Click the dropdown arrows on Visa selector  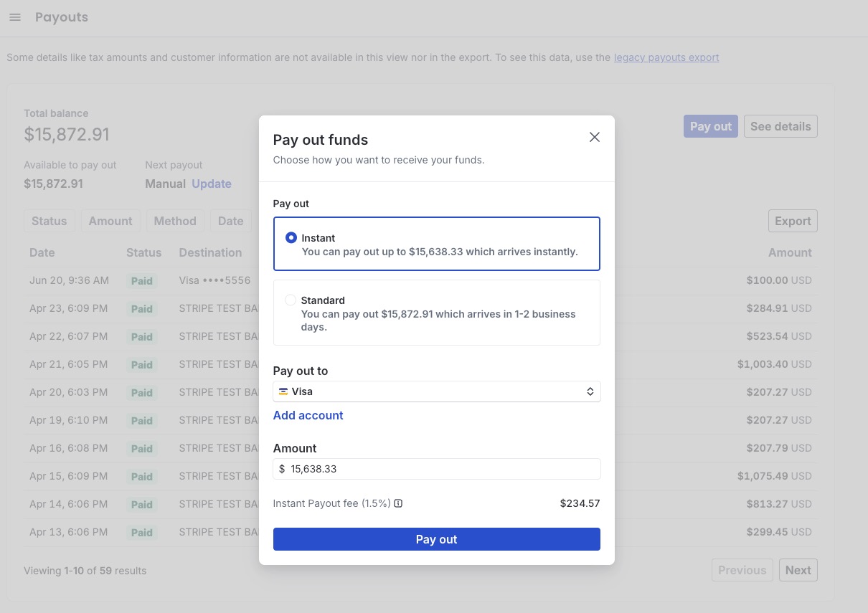590,391
